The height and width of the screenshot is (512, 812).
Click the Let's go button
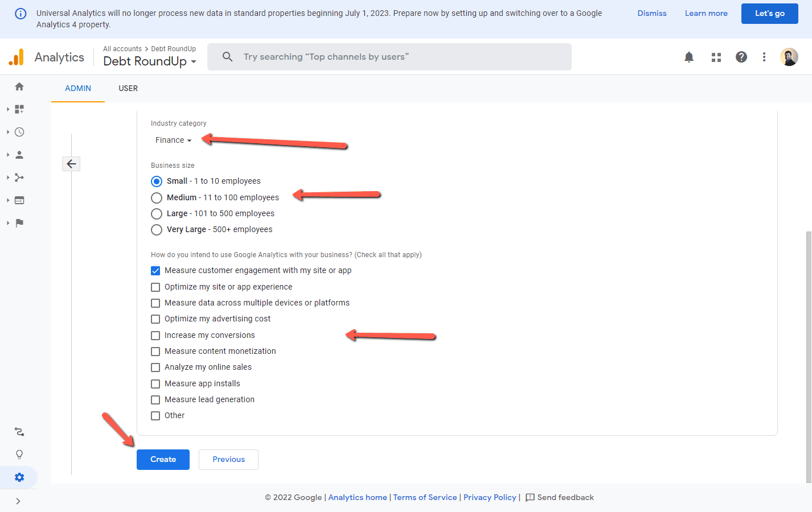[770, 14]
